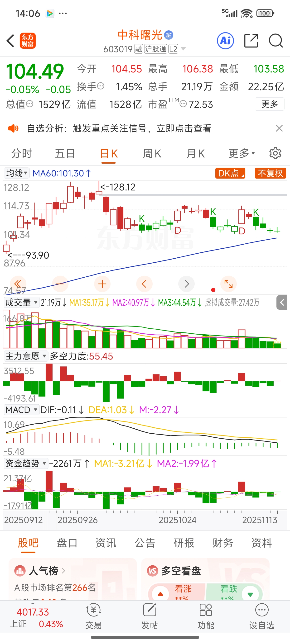Switch to 分时 chart tab

[22, 153]
